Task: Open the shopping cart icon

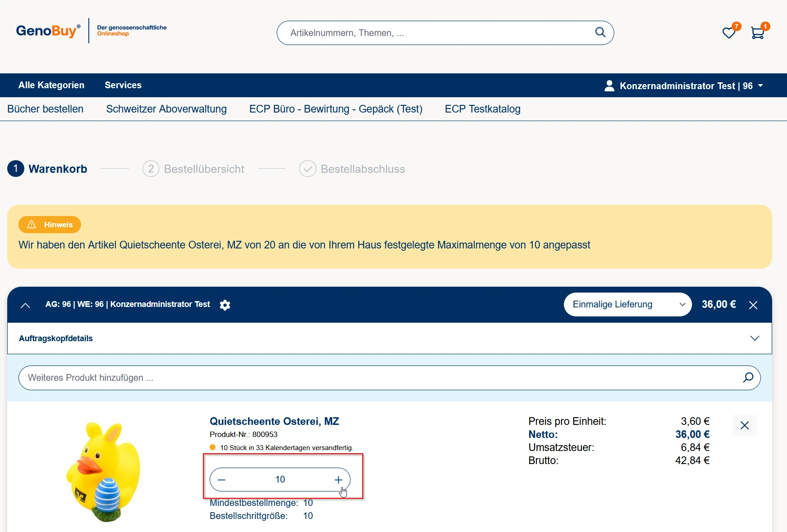Action: [757, 33]
